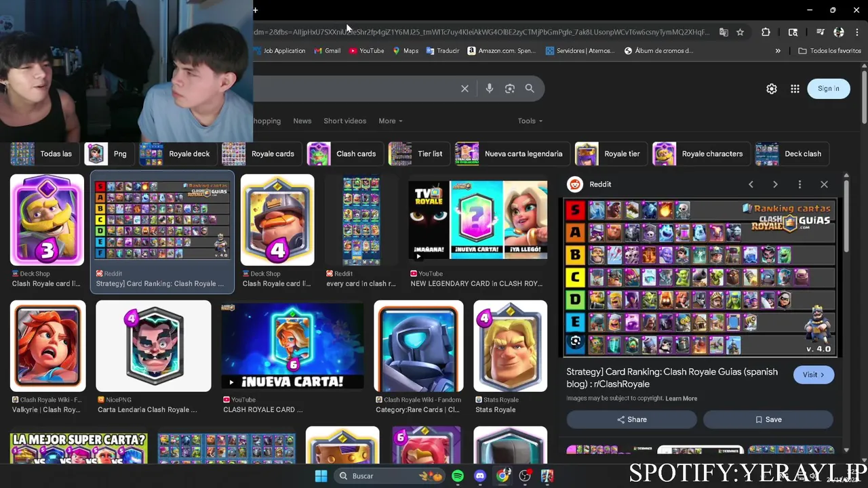Screen dimensions: 868x488
Task: Open the NicePNG Carta Lendaria thumbnail
Action: click(x=153, y=346)
